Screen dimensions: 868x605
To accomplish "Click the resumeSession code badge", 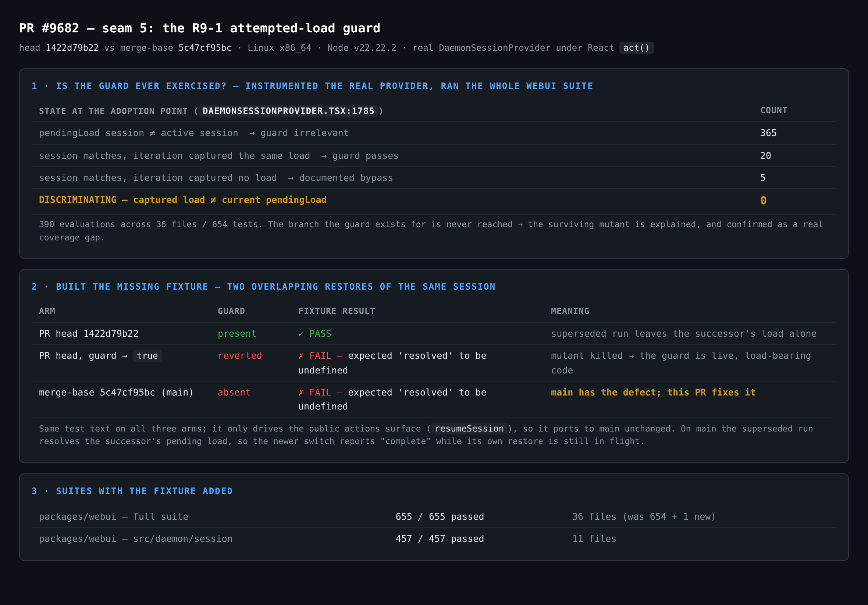I will pyautogui.click(x=469, y=429).
